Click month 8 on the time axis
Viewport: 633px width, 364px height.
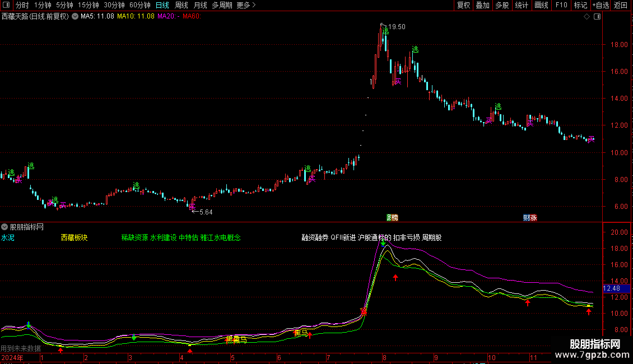[384, 358]
